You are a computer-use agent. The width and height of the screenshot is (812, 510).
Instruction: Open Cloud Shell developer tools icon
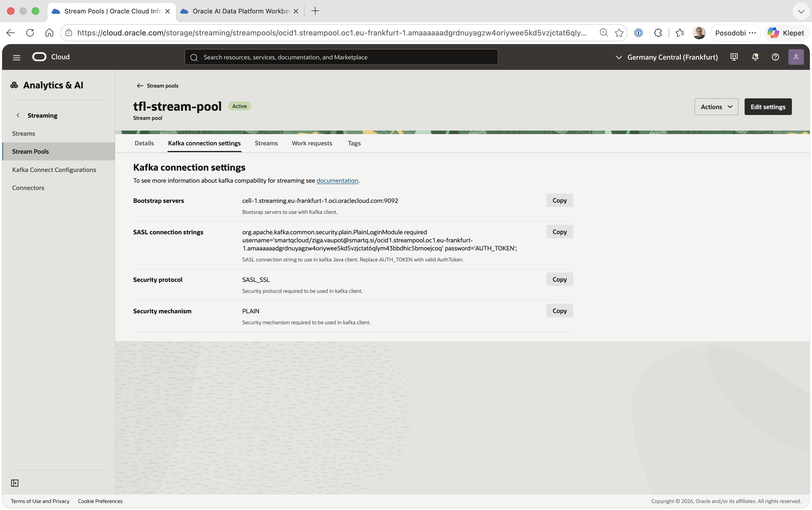[734, 57]
